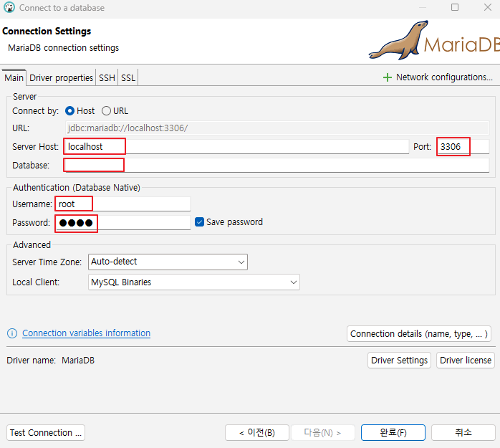Finish with the 완료(F) button
Screen dimensions: 500x448
393,433
